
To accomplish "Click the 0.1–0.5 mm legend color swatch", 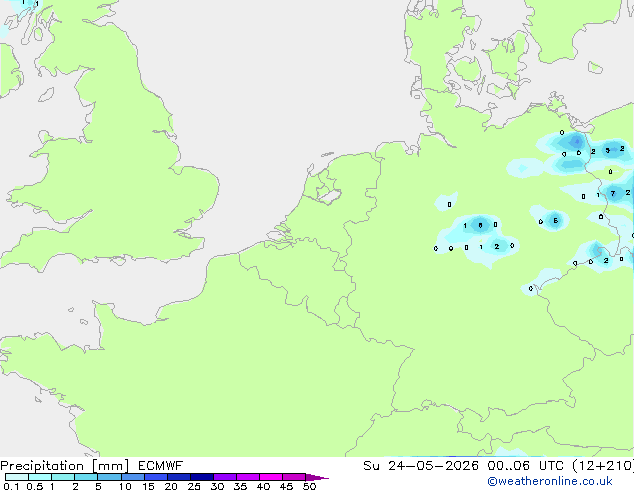I will [17, 477].
